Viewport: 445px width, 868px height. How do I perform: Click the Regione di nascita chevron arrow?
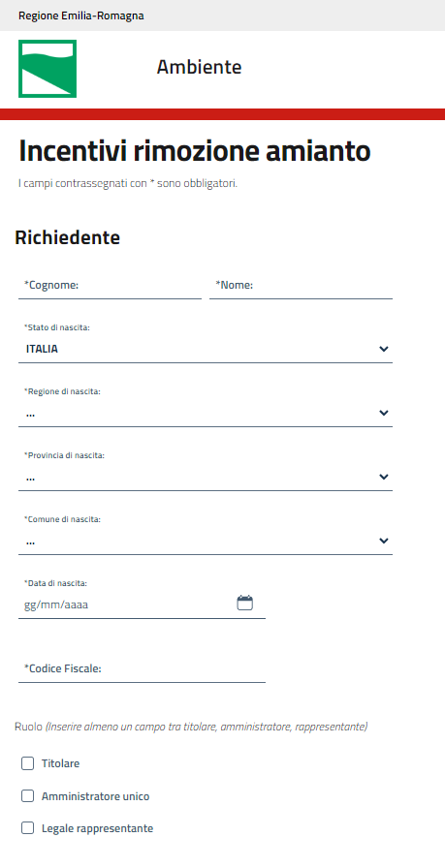pos(384,413)
